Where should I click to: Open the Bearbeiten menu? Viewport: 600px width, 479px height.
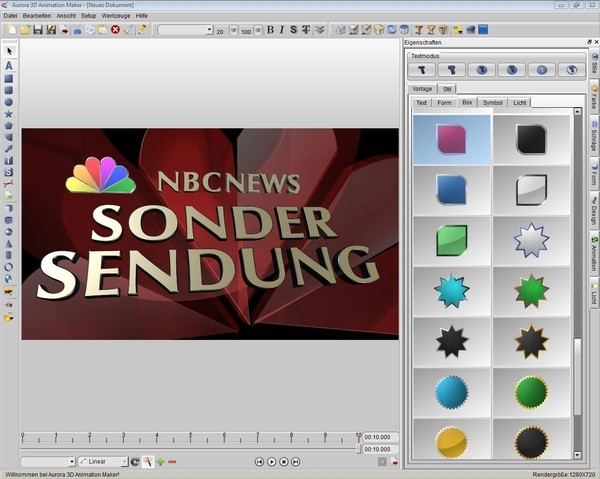[x=37, y=16]
